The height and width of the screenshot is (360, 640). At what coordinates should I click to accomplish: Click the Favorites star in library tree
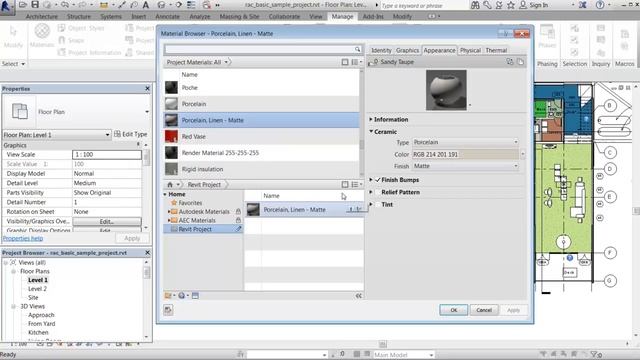[x=174, y=202]
